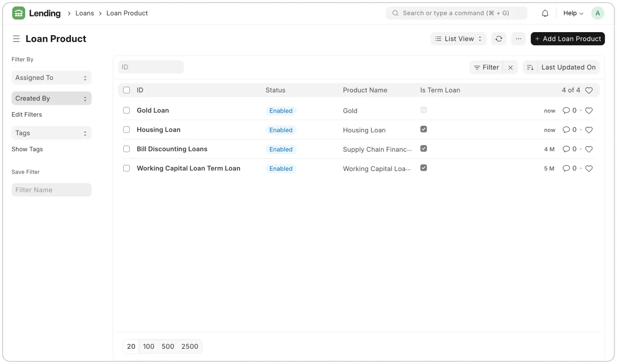Open the notifications bell

[x=545, y=13]
